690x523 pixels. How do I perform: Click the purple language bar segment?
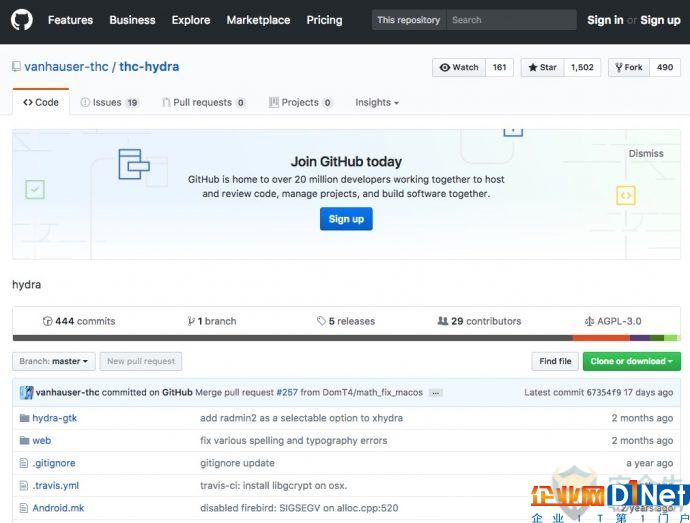click(x=640, y=338)
